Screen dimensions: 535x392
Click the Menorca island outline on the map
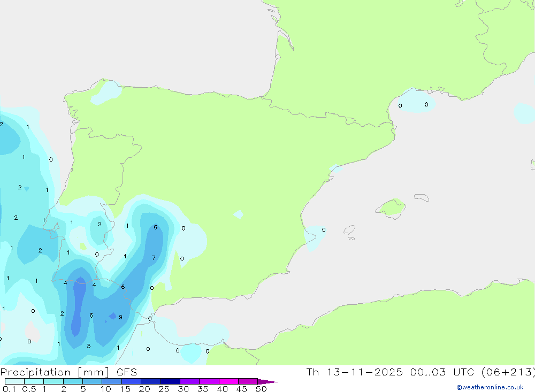[422, 197]
